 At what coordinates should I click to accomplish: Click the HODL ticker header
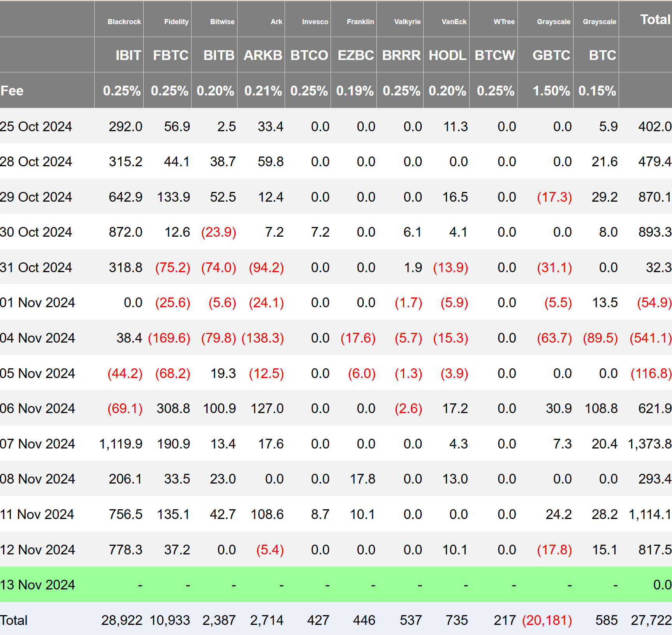point(447,55)
